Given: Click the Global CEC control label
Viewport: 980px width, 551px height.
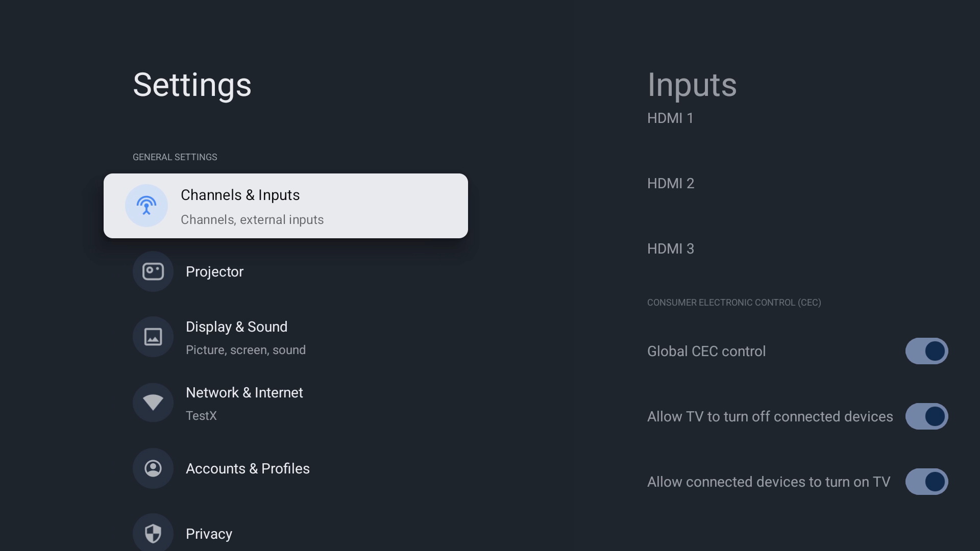Looking at the screenshot, I should click(706, 351).
